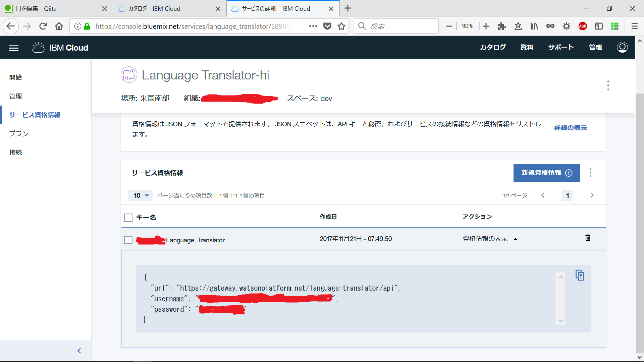Open the Adblock Plus extension icon

click(x=583, y=26)
